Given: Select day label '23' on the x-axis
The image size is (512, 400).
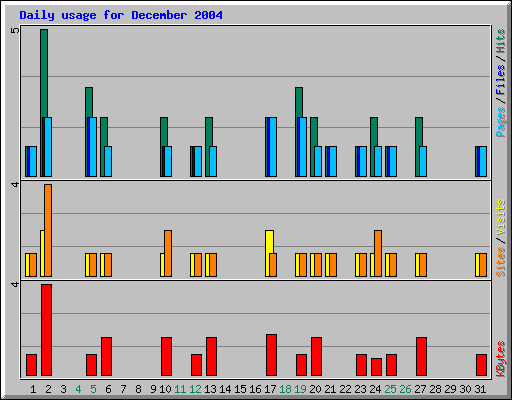Looking at the screenshot, I should [360, 389].
